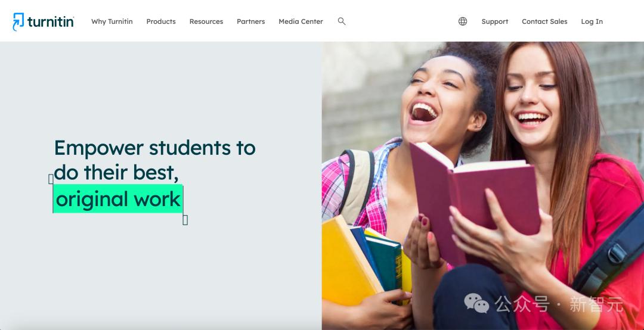Click the 'Empower students to' headline line
The height and width of the screenshot is (330, 644).
click(x=155, y=148)
